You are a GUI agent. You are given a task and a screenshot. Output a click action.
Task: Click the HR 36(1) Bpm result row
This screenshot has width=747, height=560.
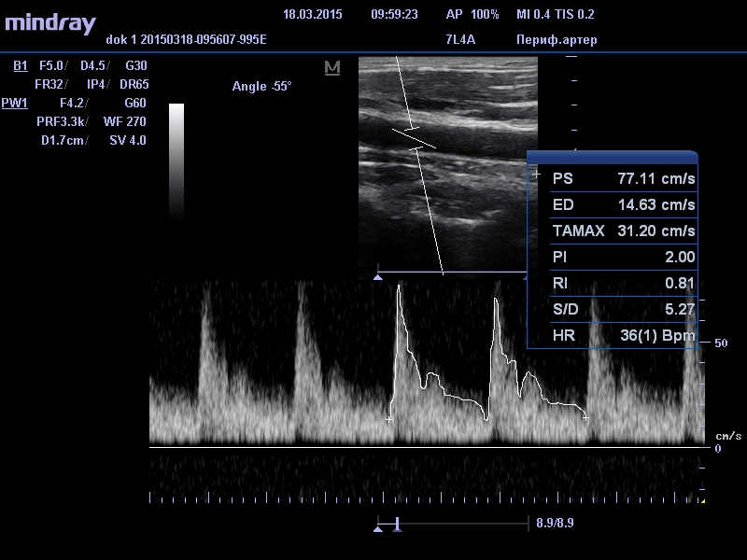623,335
